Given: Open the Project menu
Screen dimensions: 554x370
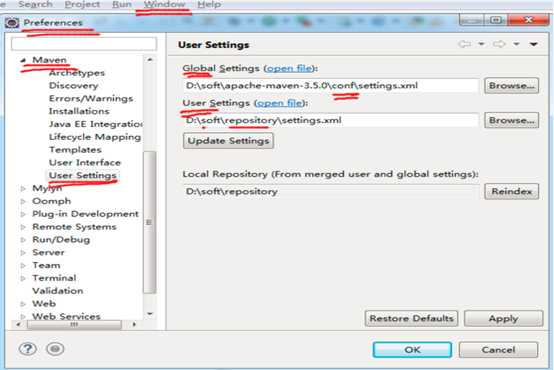Looking at the screenshot, I should click(x=82, y=4).
